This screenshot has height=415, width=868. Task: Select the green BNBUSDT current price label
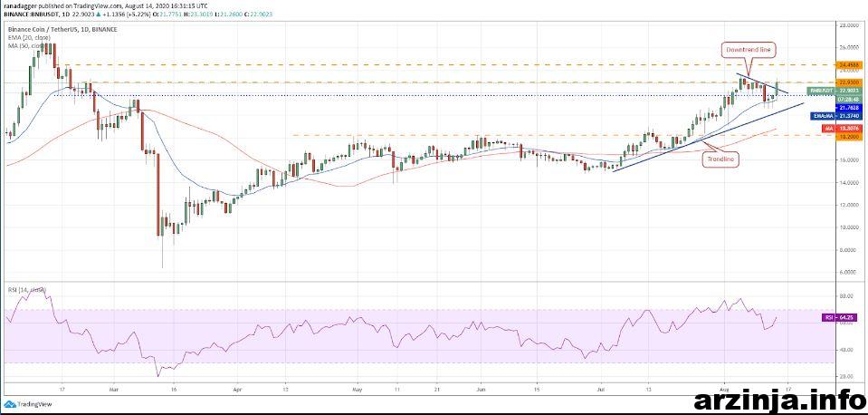point(835,91)
